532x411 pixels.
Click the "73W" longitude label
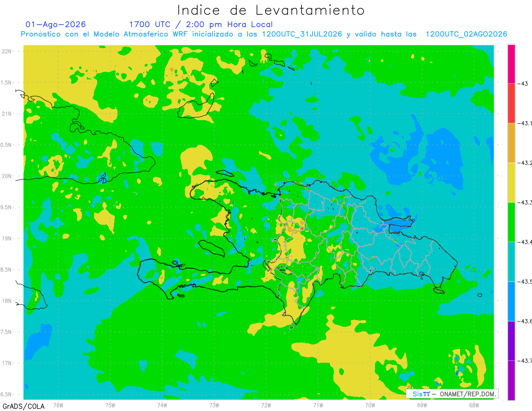[214, 405]
